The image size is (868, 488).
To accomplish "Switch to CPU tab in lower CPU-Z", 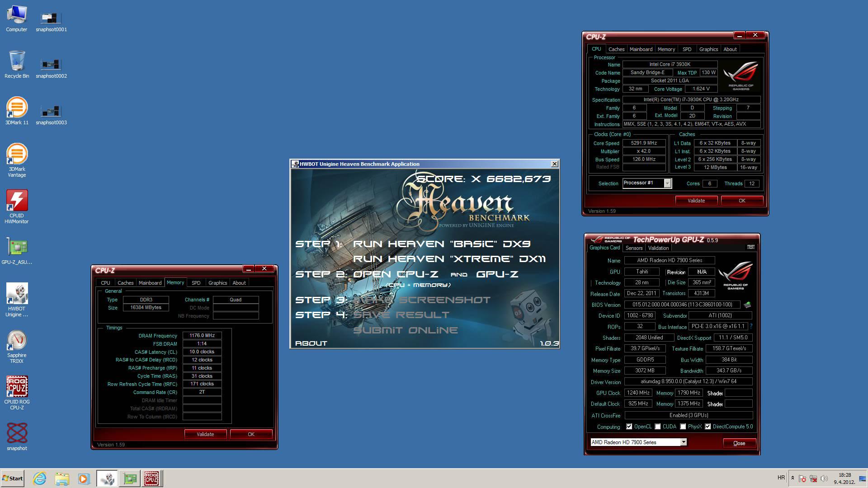I will coord(105,283).
